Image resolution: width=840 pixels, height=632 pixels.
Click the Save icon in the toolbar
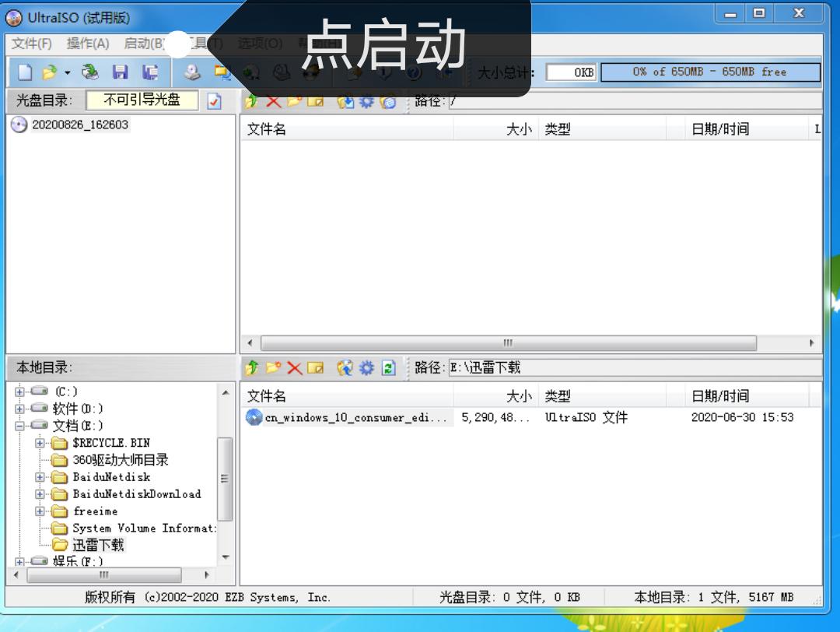pos(119,72)
